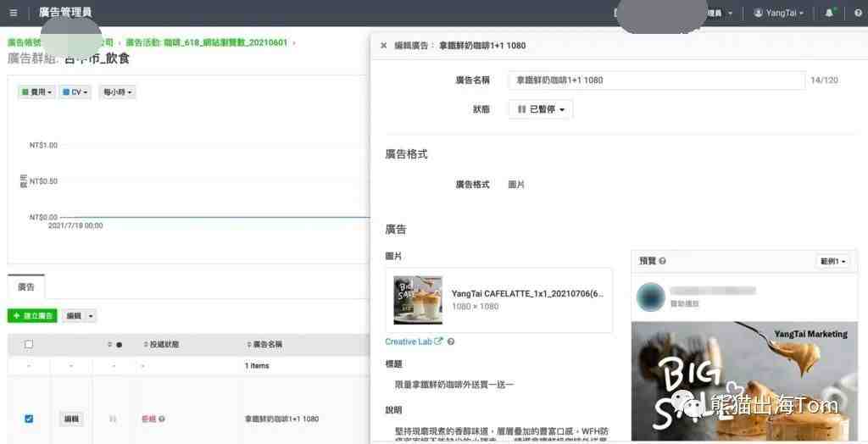
Task: Click the NT$0.50 axis label
Action: 43,181
